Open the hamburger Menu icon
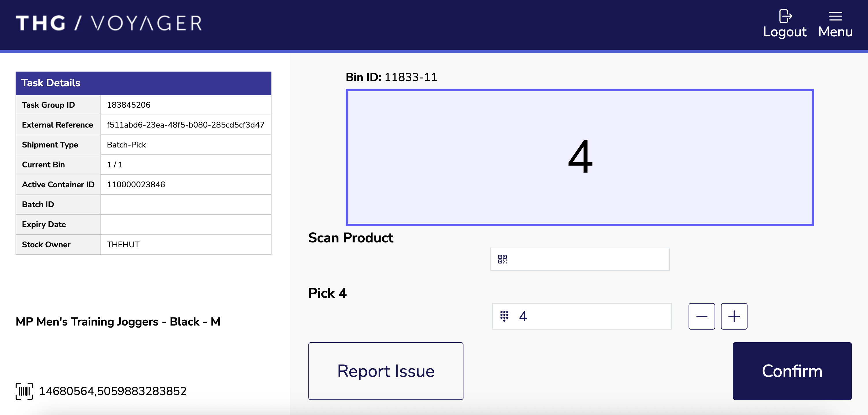Image resolution: width=868 pixels, height=415 pixels. pos(836,16)
